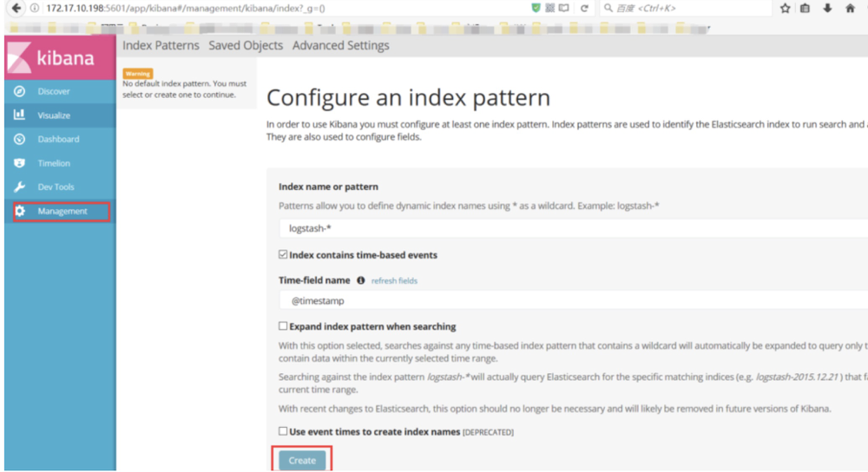Click the Discover compass icon

coord(19,91)
